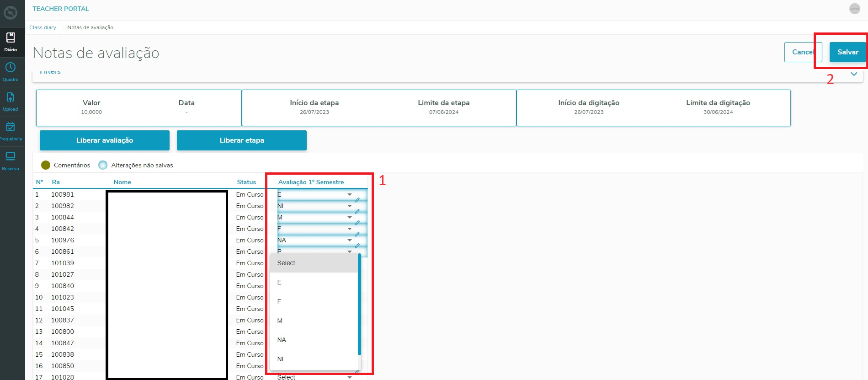Choose the Select option in dropdown list
868x380 pixels.
[314, 263]
